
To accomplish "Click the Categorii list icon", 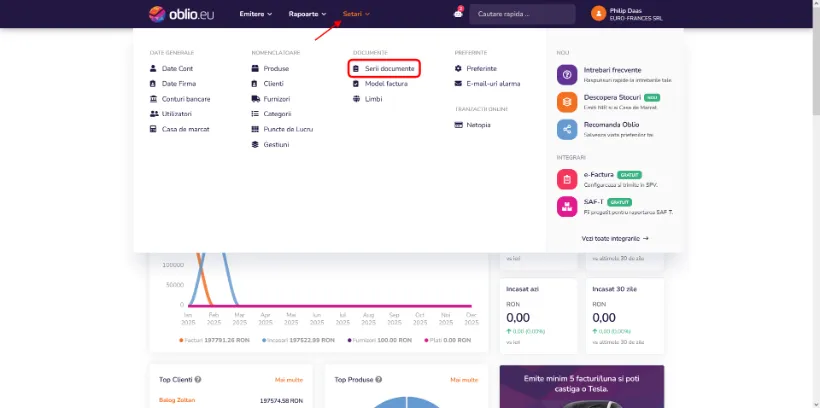I will [x=255, y=114].
